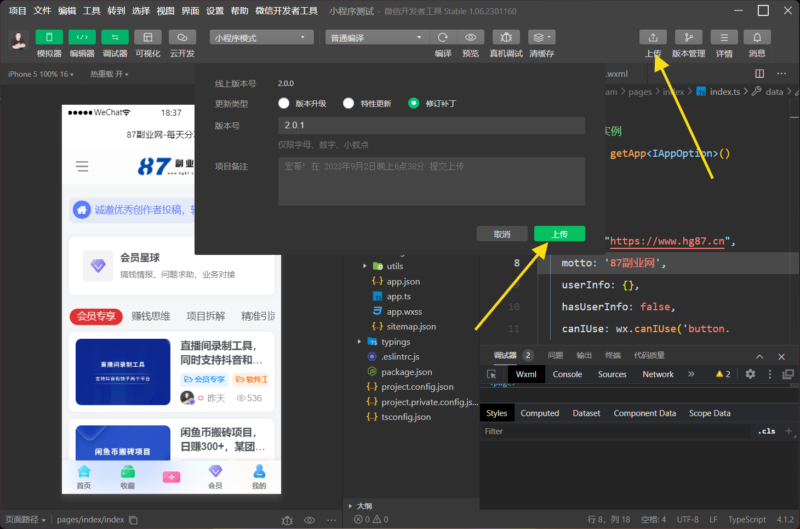Toggle the .cls class editor
The width and height of the screenshot is (800, 529).
pyautogui.click(x=766, y=432)
